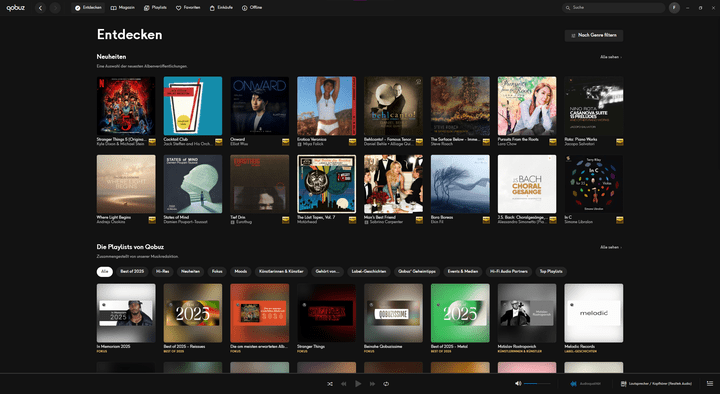Click the Hi-Res badge of Onward
The width and height of the screenshot is (720, 394).
(286, 142)
